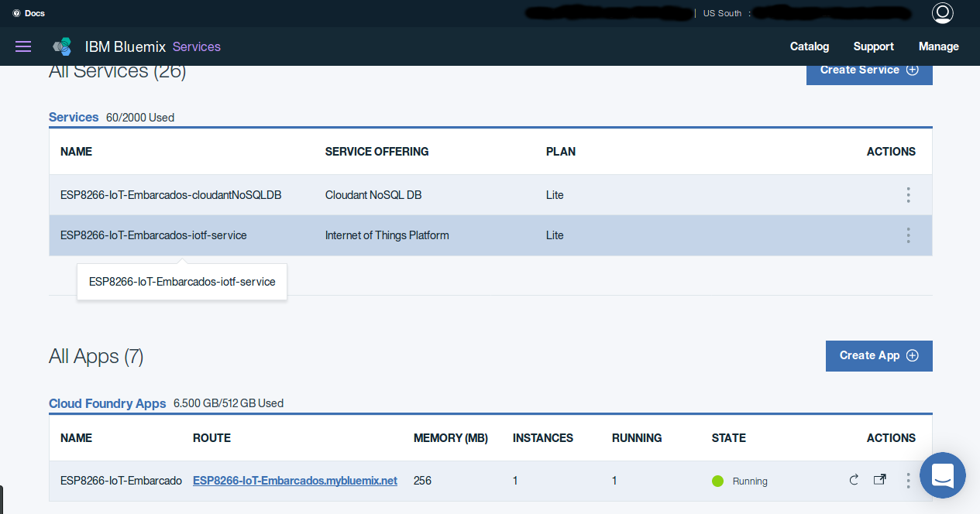
Task: Click the Create App button
Action: pyautogui.click(x=879, y=355)
